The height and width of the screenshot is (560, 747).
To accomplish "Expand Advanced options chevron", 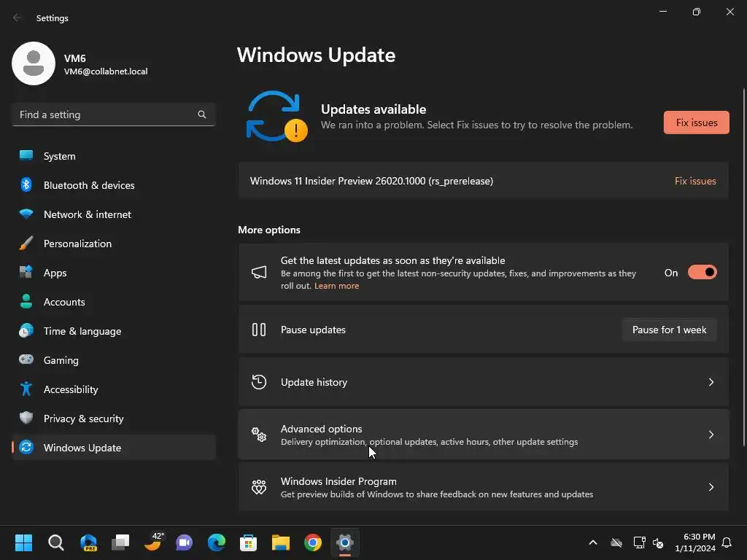I will (x=711, y=435).
